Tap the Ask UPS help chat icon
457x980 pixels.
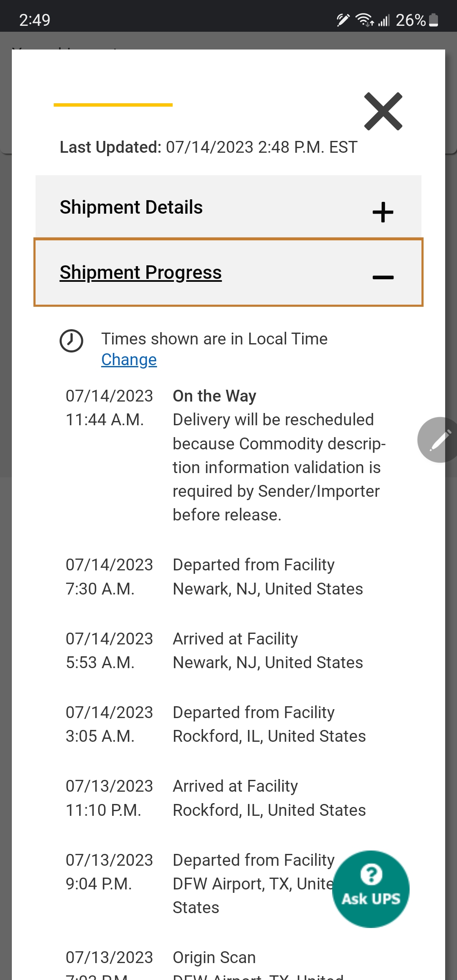pyautogui.click(x=371, y=889)
